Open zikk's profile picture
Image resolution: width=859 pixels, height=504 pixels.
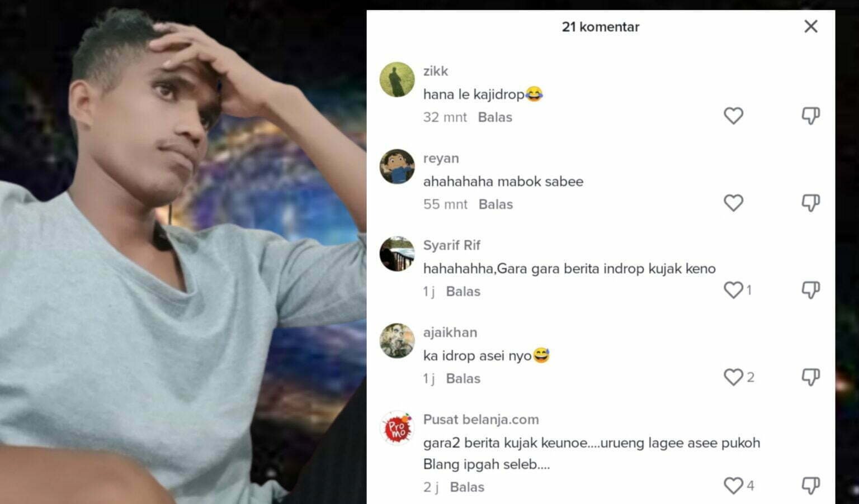pyautogui.click(x=397, y=79)
